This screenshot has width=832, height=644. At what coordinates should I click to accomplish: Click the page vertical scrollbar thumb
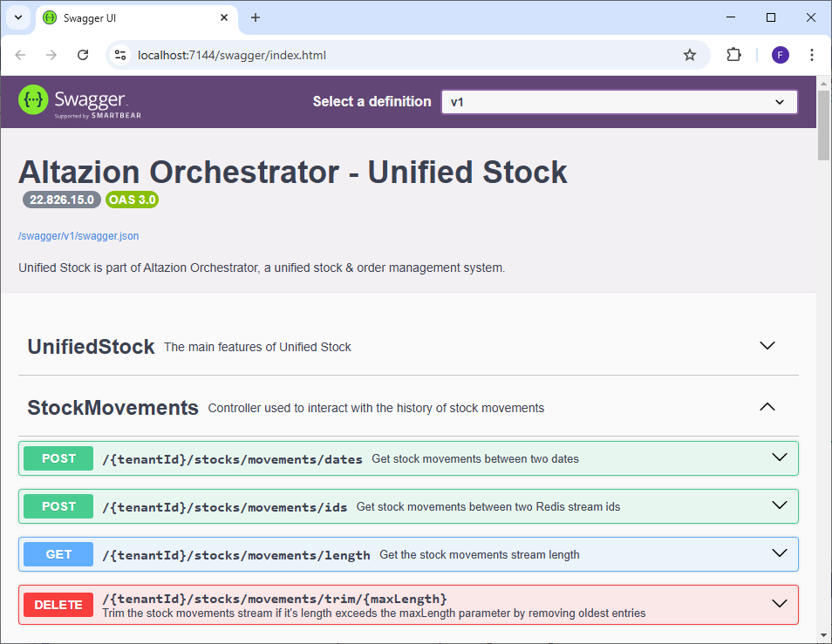[x=823, y=125]
